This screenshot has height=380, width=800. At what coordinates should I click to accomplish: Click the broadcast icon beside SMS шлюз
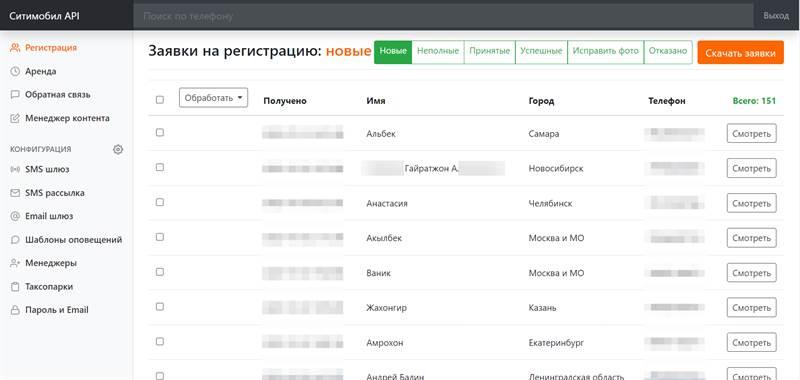(15, 169)
